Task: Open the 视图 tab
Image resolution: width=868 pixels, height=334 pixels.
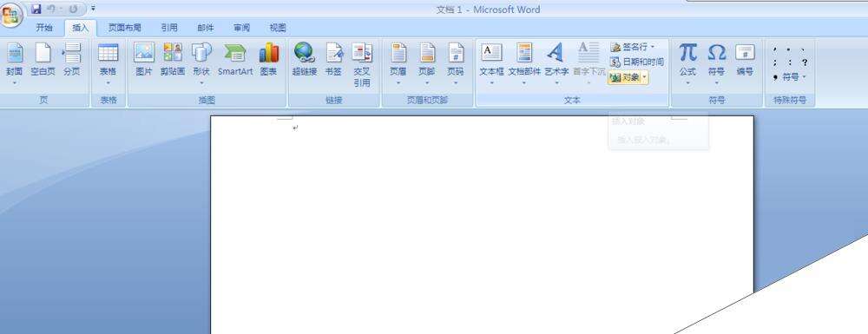Action: [278, 28]
